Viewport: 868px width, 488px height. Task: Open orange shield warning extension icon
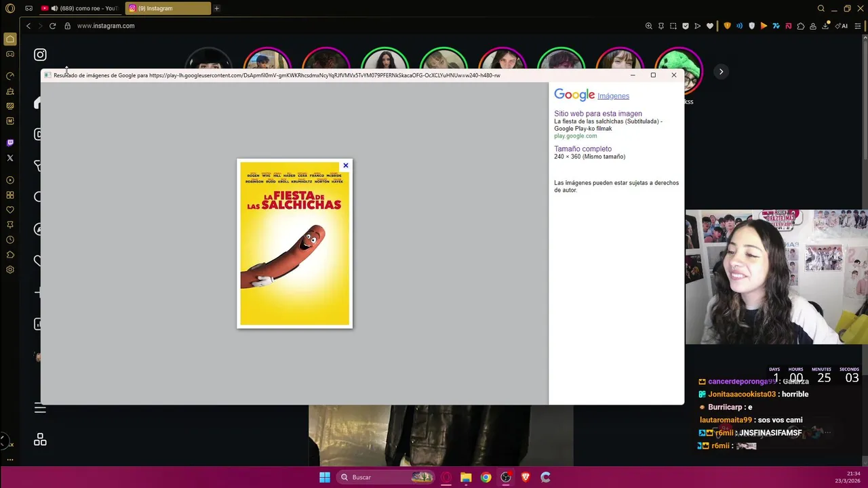[x=728, y=26]
